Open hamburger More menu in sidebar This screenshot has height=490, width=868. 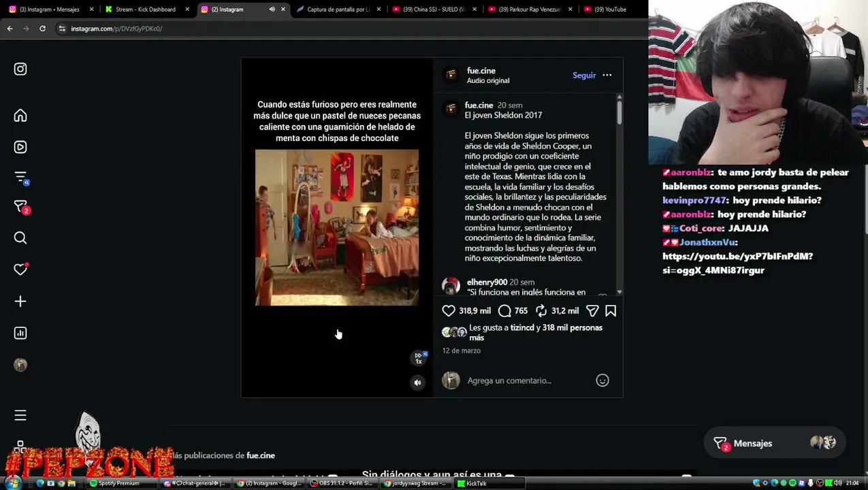coord(20,415)
